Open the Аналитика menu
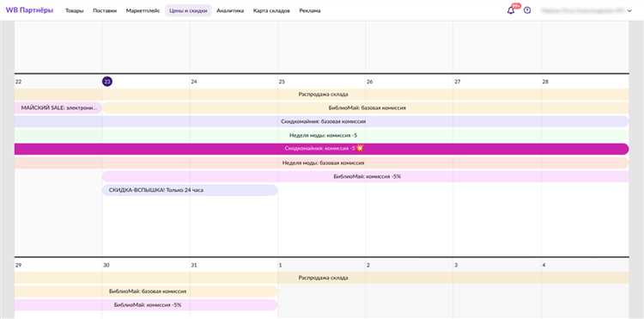 (230, 10)
